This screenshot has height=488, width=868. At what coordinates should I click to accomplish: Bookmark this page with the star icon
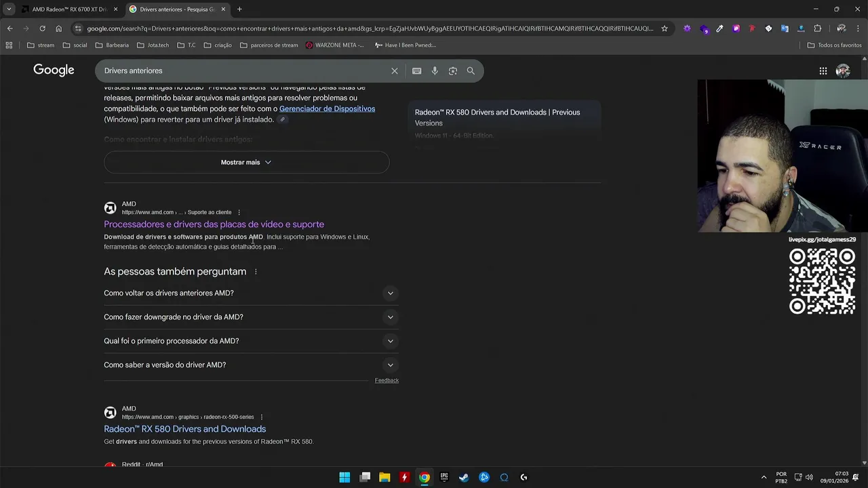[665, 28]
